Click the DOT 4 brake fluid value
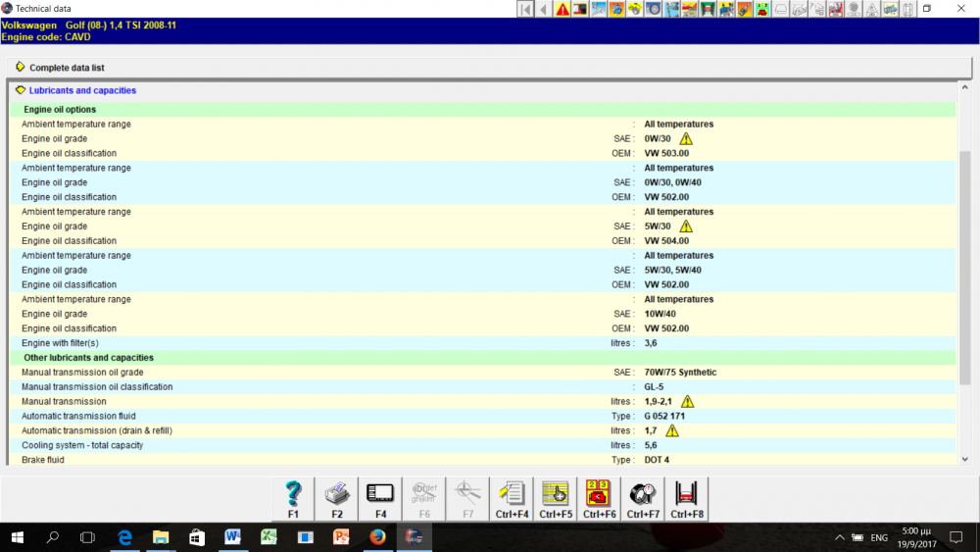980x552 pixels. (657, 460)
